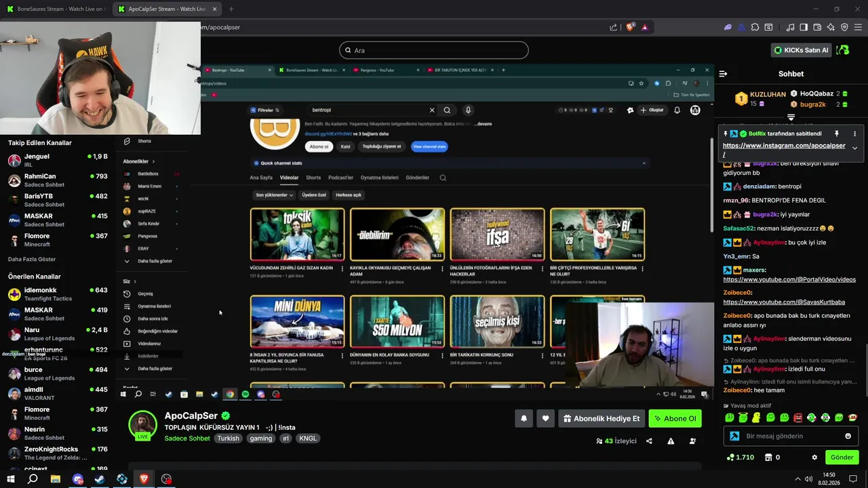The width and height of the screenshot is (868, 488).
Task: Select the gaming tag
Action: 260,439
